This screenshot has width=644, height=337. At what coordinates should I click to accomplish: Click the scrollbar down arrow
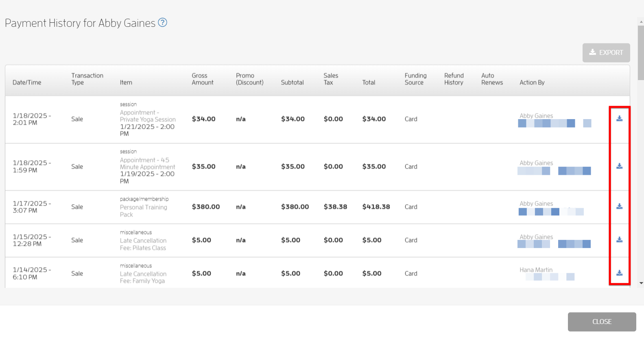click(x=641, y=283)
